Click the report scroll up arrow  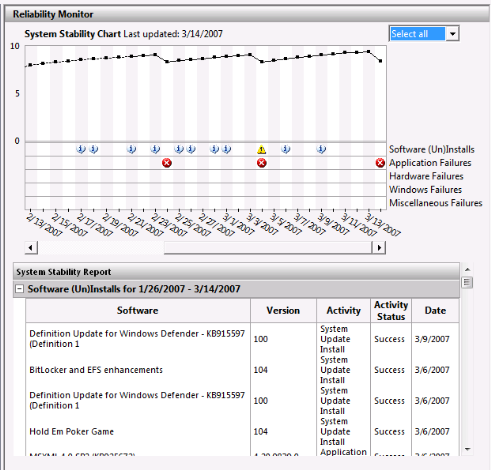click(x=467, y=269)
